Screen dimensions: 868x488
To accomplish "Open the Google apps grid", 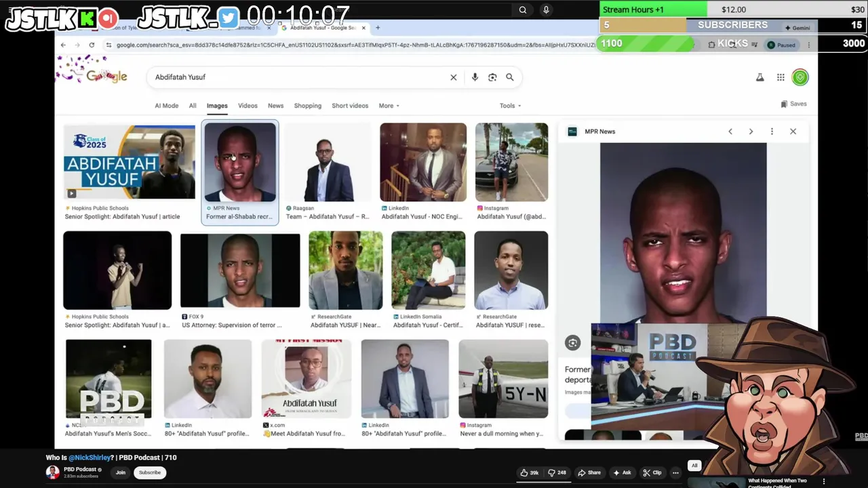I will click(x=781, y=77).
